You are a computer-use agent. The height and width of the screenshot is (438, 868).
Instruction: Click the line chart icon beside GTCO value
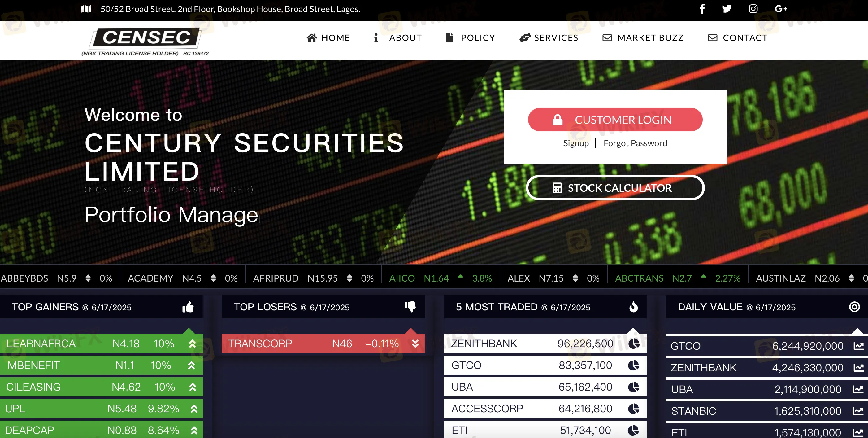click(858, 346)
